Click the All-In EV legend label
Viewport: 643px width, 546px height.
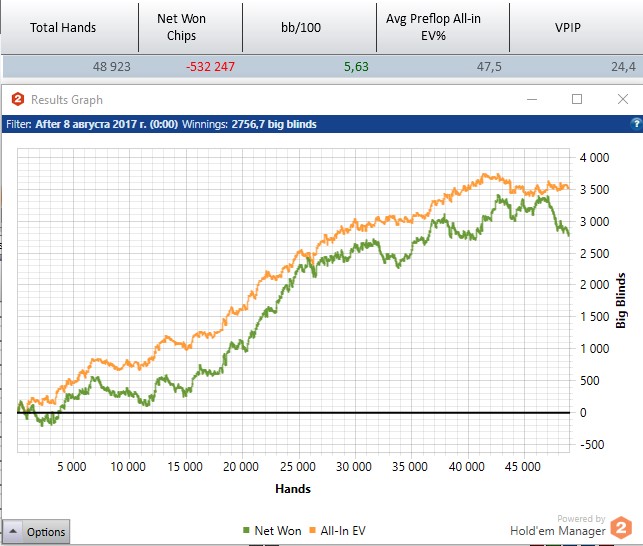tap(343, 531)
